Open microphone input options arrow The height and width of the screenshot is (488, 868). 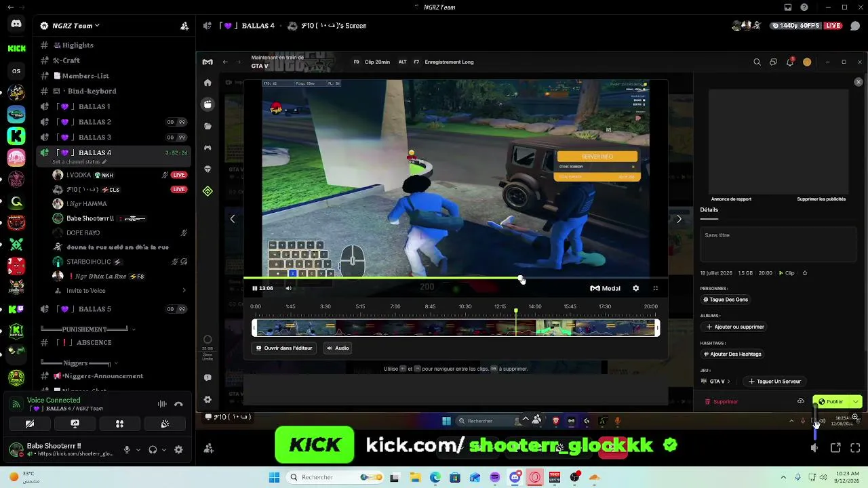pyautogui.click(x=138, y=449)
